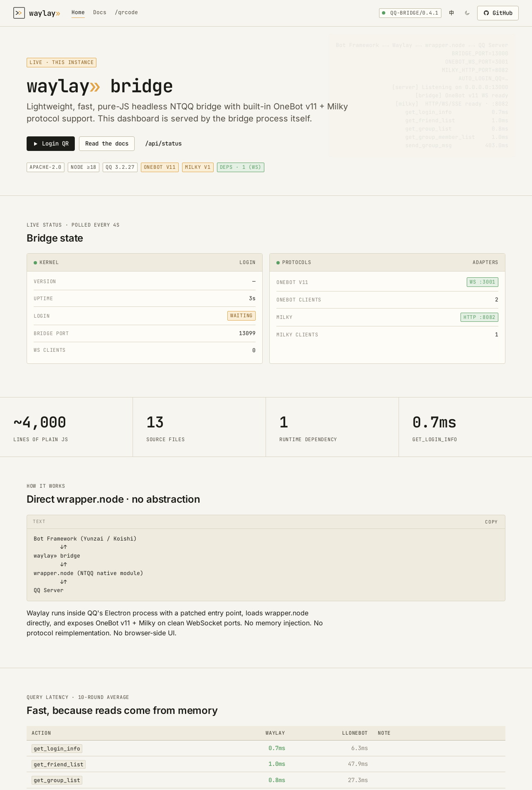Click get_friend_list in the latency table
532x790 pixels.
(x=59, y=764)
